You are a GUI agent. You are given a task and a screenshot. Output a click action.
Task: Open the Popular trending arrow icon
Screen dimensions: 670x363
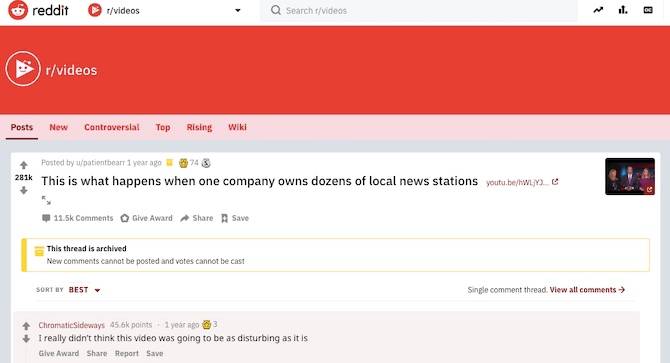click(x=598, y=10)
